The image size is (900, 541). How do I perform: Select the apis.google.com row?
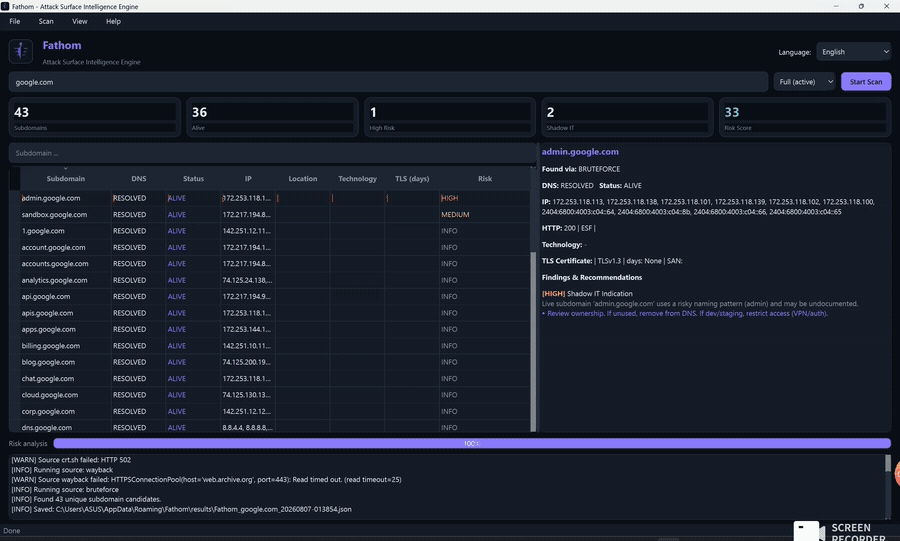coord(275,313)
